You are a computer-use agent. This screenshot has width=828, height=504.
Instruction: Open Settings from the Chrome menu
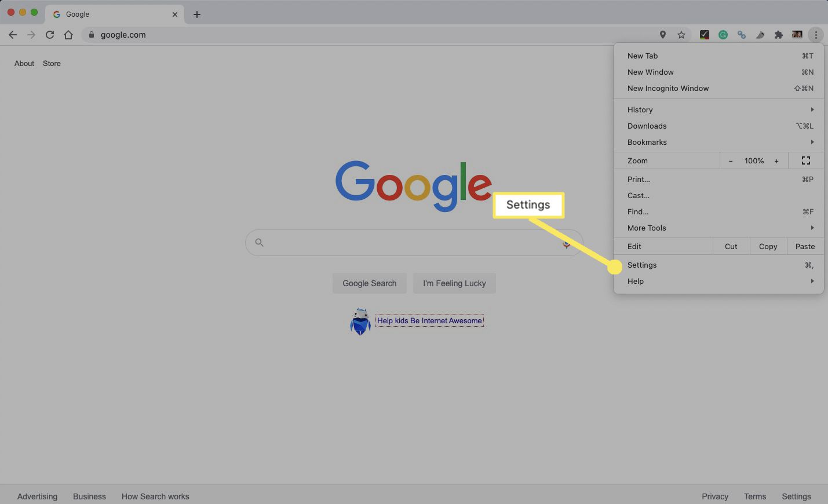click(718, 265)
